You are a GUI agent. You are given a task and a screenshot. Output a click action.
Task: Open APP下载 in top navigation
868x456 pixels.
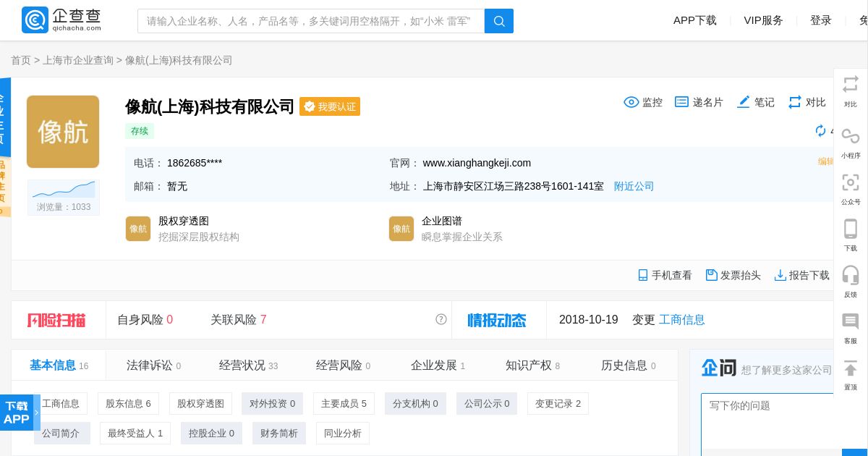tap(695, 20)
